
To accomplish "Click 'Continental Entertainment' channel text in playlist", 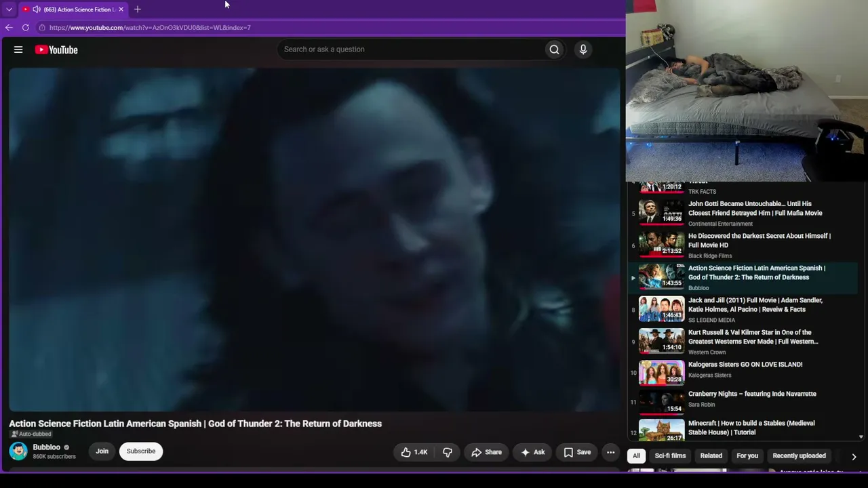I will [x=720, y=224].
